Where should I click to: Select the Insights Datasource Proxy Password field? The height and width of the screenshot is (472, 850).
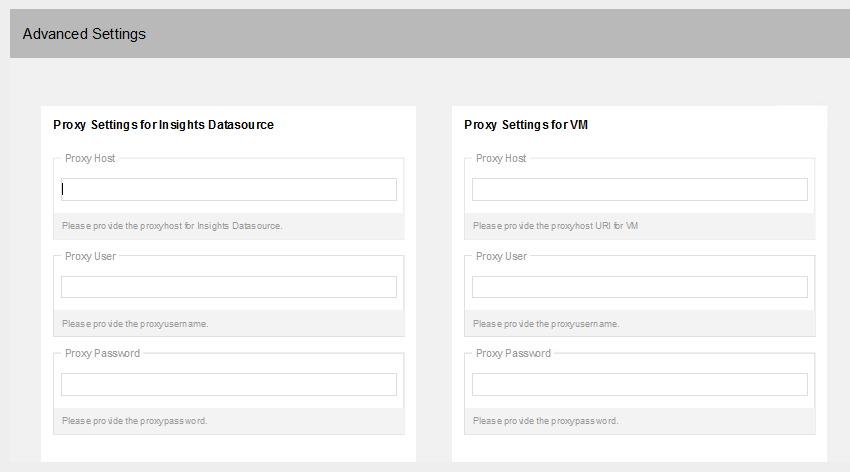[228, 384]
